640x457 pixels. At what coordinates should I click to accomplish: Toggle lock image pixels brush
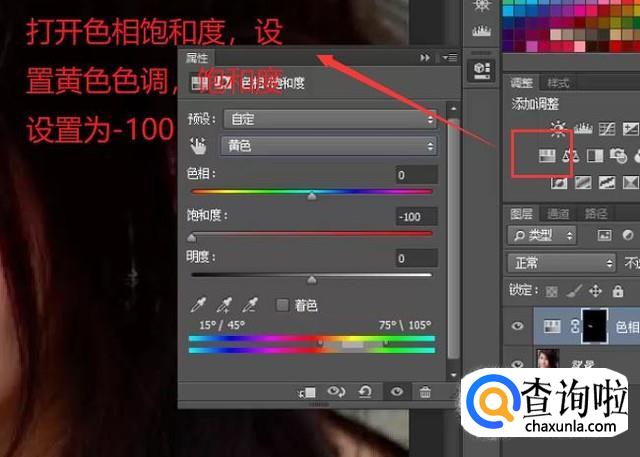pyautogui.click(x=574, y=291)
